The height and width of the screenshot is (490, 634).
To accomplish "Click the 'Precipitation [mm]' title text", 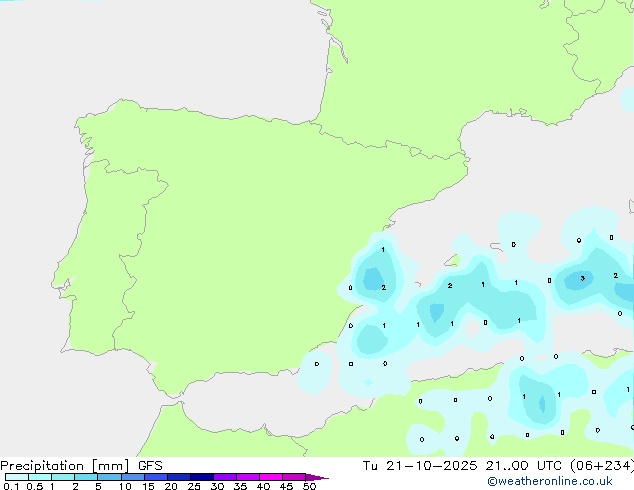I will coord(65,466).
